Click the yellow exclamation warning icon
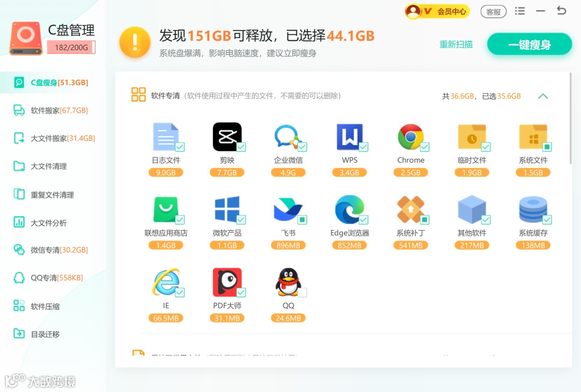 [134, 42]
